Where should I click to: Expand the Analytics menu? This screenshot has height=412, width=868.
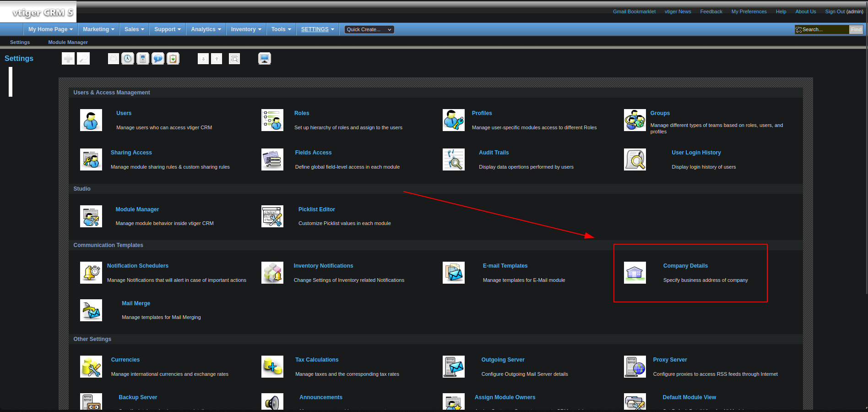coord(206,29)
